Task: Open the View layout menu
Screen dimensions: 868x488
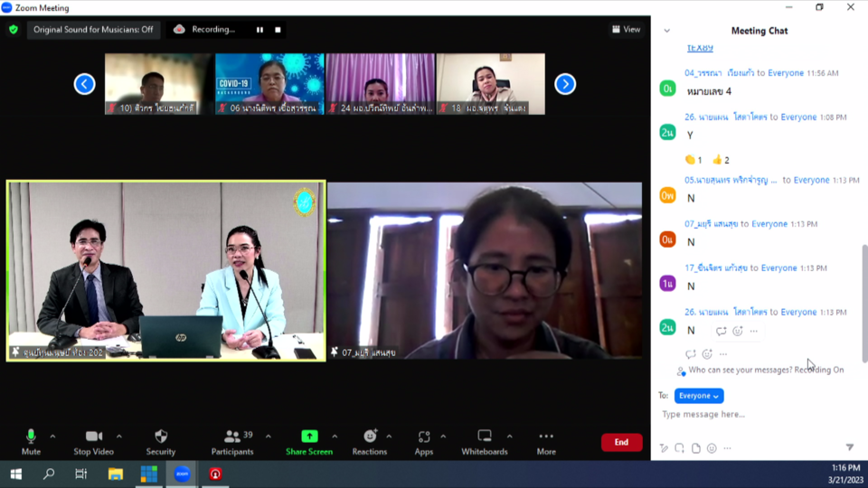Action: pos(626,30)
